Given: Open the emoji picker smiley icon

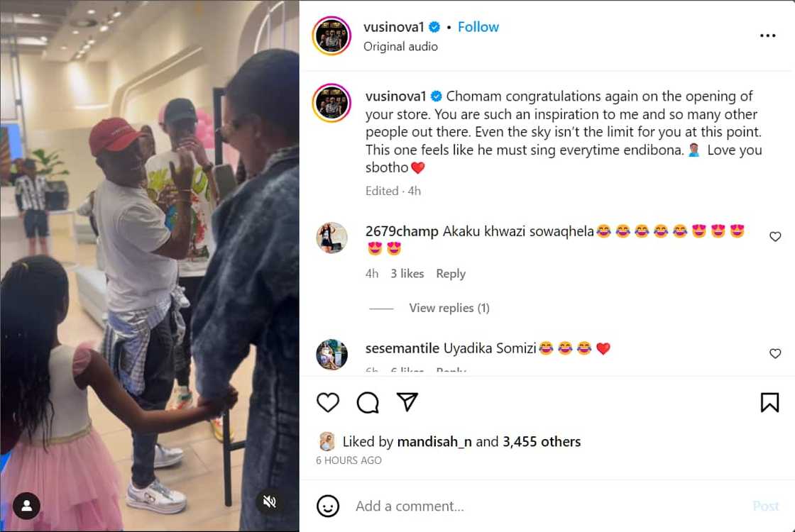Looking at the screenshot, I should coord(327,506).
